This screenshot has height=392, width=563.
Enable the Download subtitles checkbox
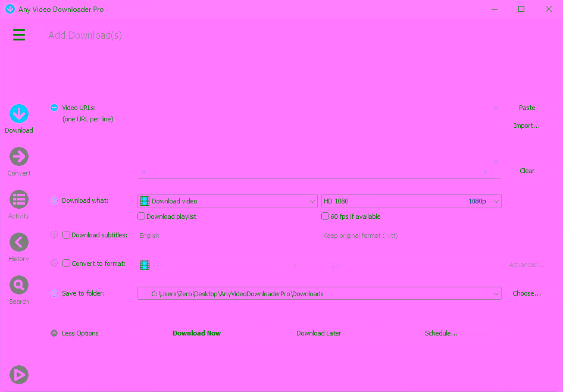click(67, 235)
